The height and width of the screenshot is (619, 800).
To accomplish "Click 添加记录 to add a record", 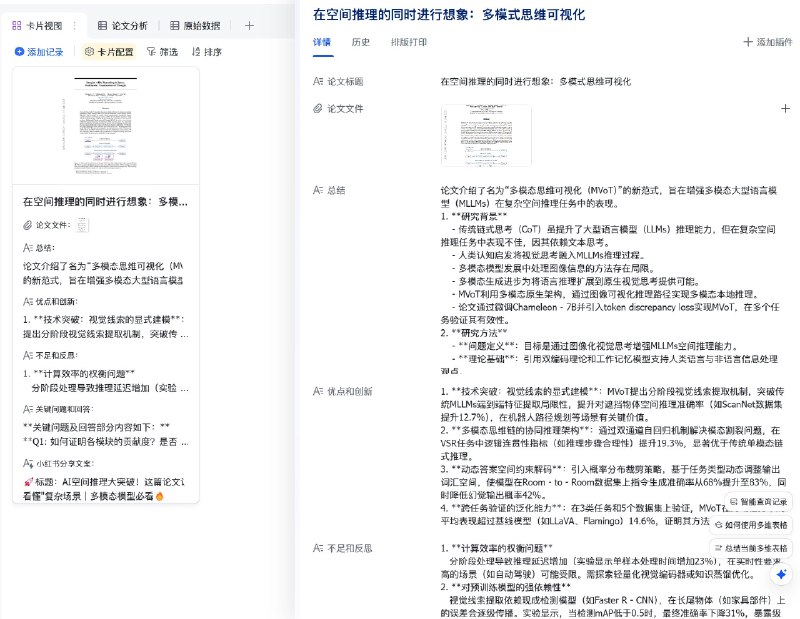I will click(x=39, y=52).
